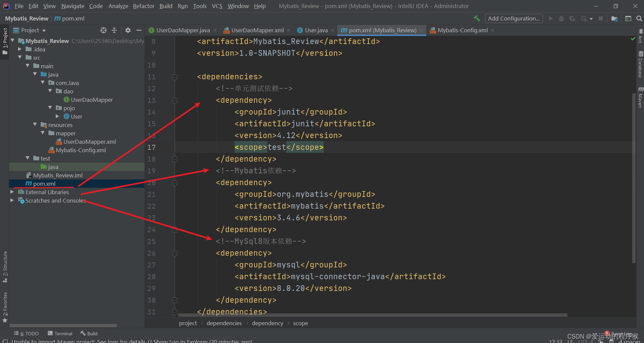The image size is (644, 343).
Task: Expand External Libraries node
Action: click(x=12, y=192)
